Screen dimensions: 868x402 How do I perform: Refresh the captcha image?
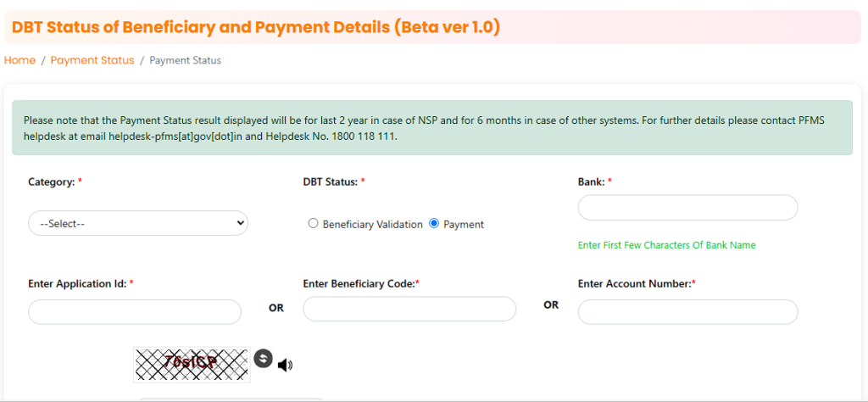coord(264,358)
